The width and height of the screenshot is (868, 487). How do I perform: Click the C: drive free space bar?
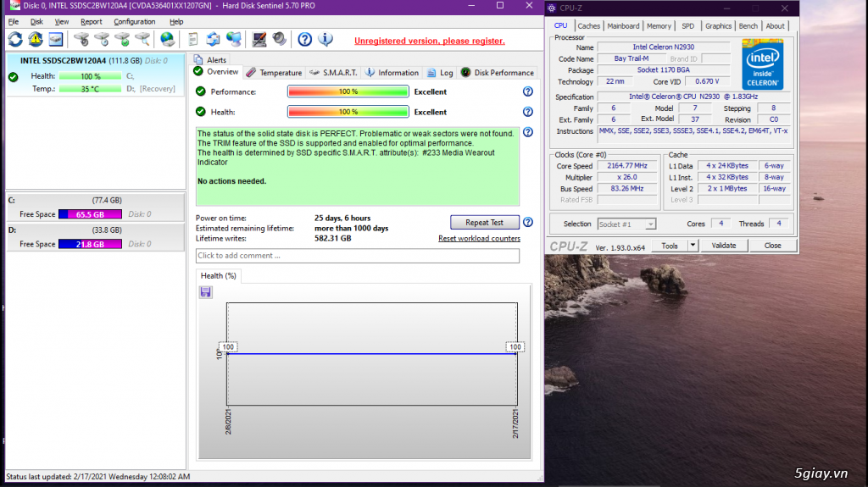click(x=90, y=214)
